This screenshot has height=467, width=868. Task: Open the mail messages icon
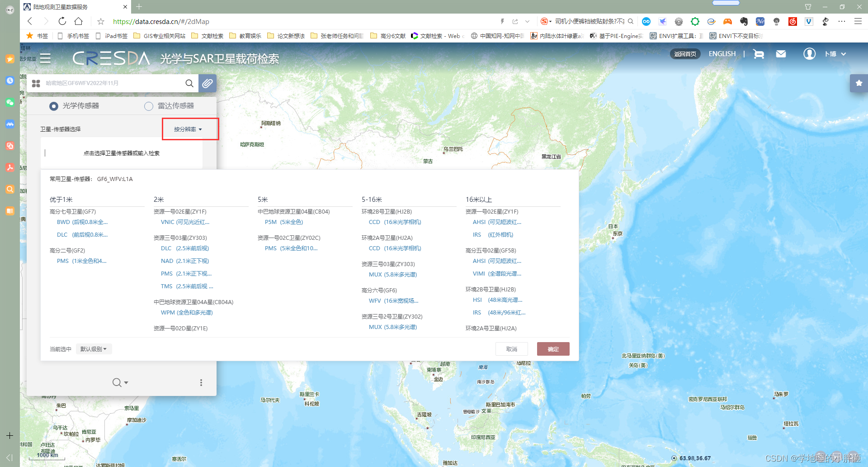[x=781, y=54]
